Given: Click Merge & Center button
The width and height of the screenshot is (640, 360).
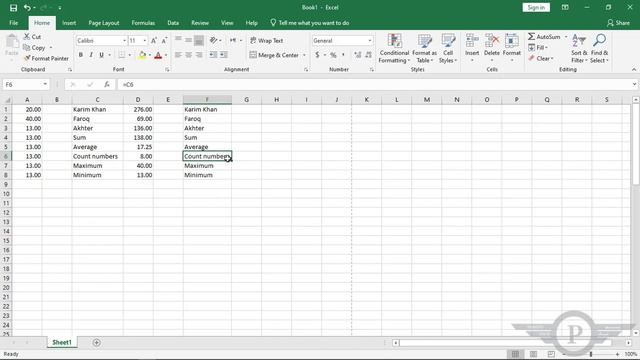Looking at the screenshot, I should 274,55.
